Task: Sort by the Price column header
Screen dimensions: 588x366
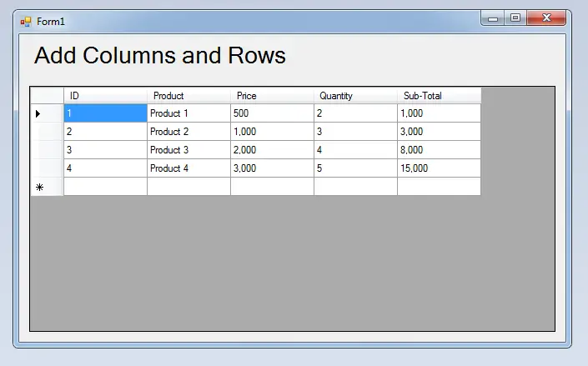Action: tap(272, 96)
